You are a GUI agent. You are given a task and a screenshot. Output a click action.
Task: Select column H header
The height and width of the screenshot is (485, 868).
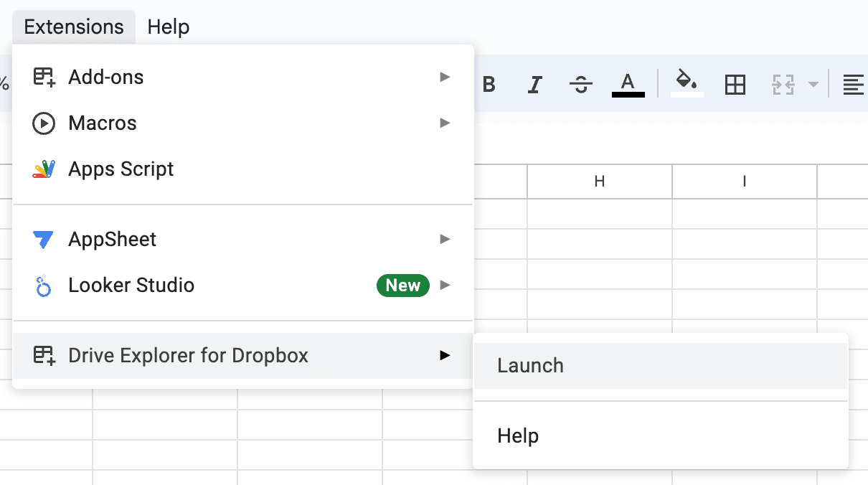click(599, 182)
